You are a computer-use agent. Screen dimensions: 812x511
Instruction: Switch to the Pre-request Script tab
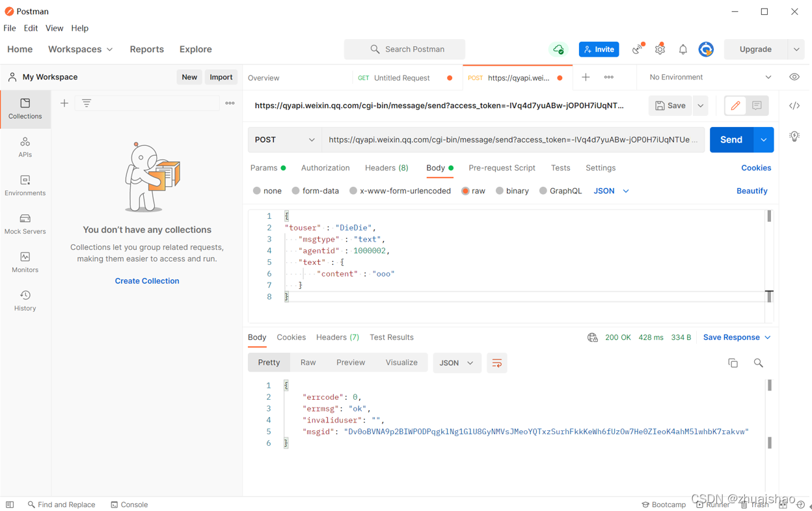coord(502,168)
